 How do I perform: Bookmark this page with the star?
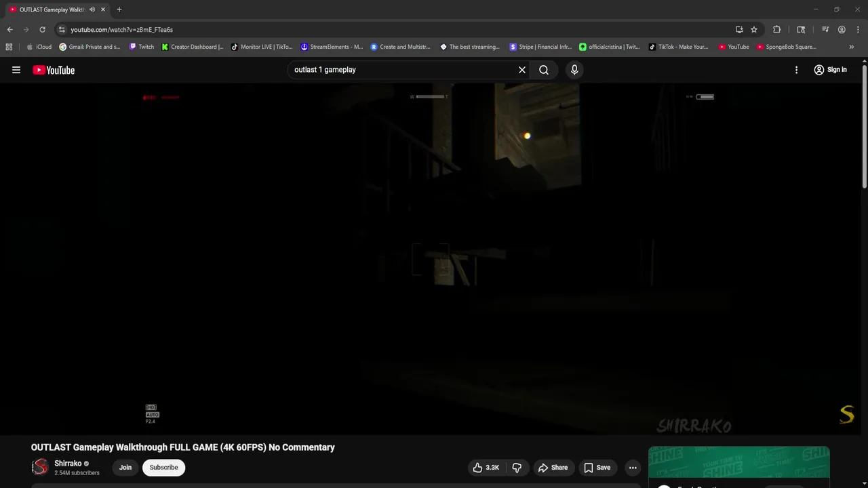(x=754, y=30)
